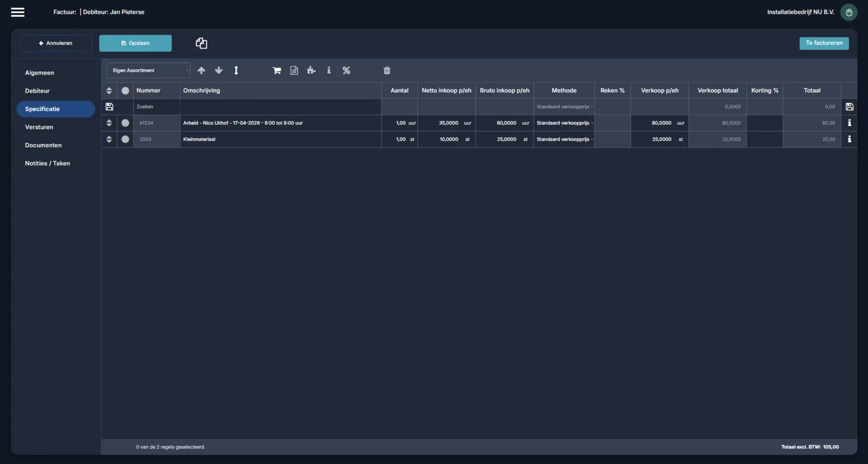
Task: Click save icon left of Zoeken
Action: tap(109, 107)
